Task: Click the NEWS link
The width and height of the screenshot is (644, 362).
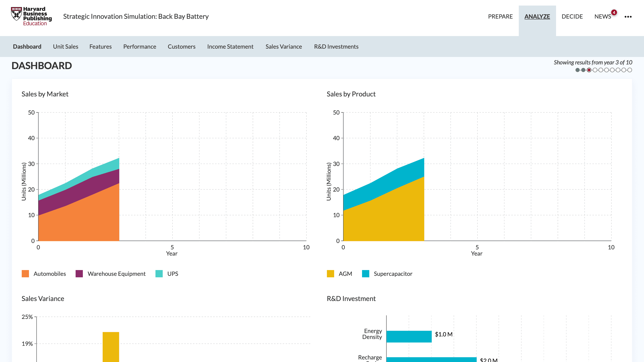Action: (602, 16)
